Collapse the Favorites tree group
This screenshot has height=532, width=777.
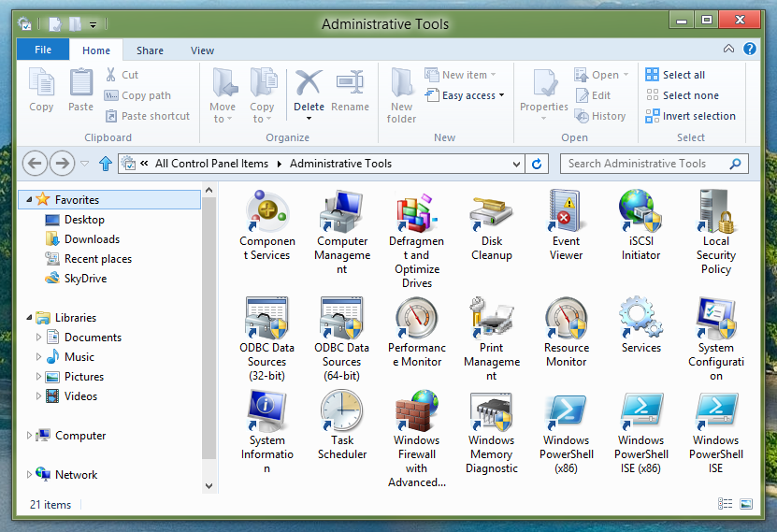coord(29,200)
